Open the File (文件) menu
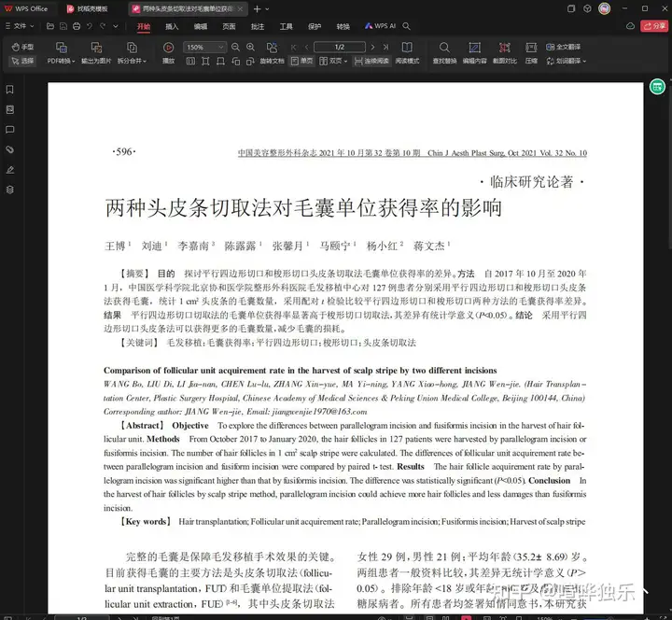Image resolution: width=672 pixels, height=620 pixels. click(x=16, y=27)
